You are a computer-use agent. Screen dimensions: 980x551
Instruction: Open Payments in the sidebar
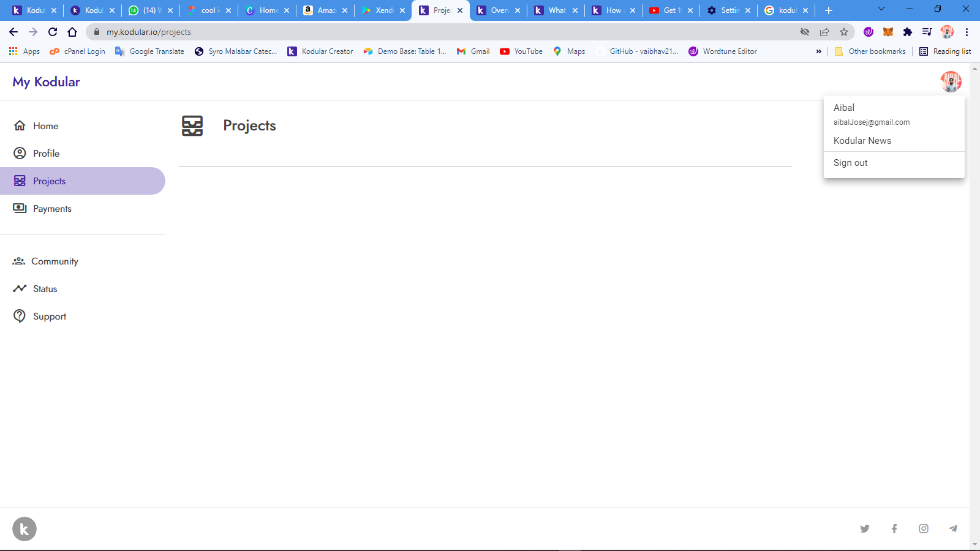83,208
